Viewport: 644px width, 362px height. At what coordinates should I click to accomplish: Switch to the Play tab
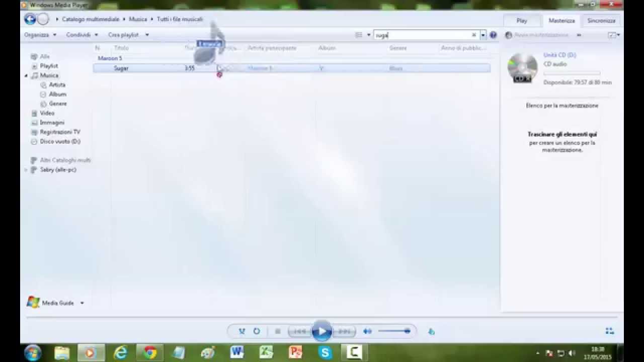[522, 21]
